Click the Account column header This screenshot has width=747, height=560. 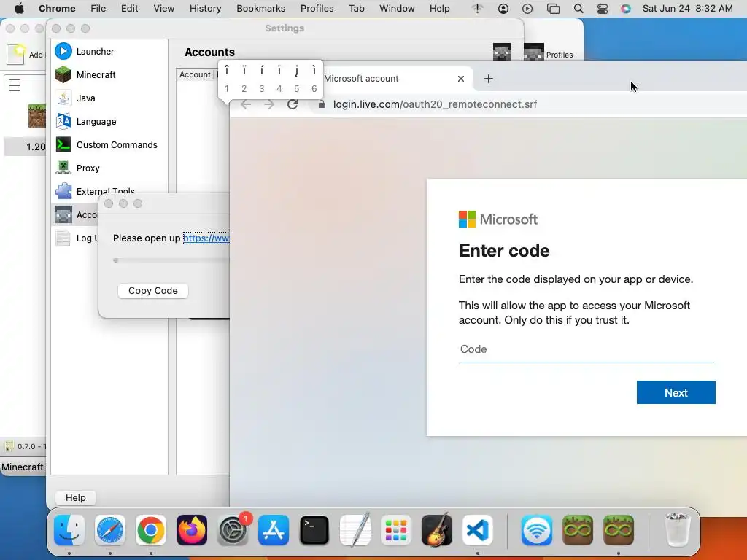(x=196, y=74)
